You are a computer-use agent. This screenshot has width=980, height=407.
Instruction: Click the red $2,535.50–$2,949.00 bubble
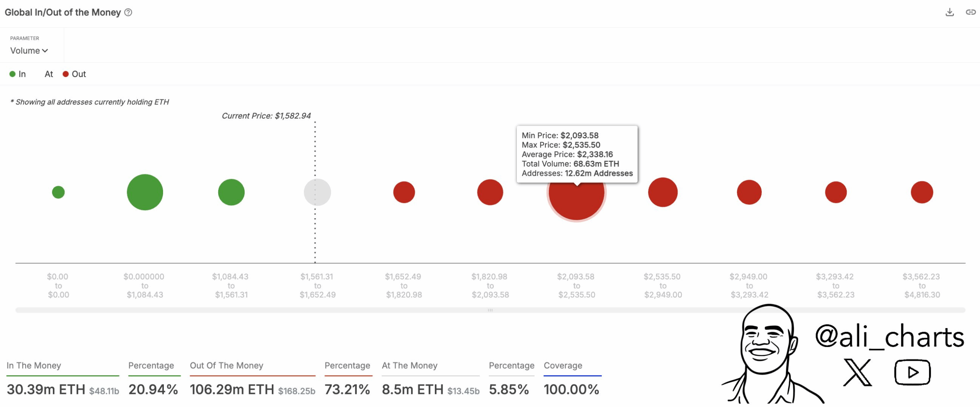(x=663, y=192)
